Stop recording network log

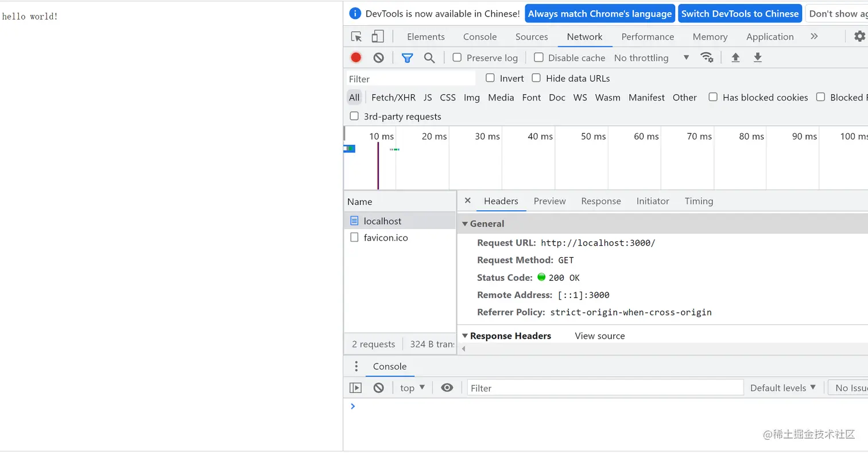[x=356, y=57]
